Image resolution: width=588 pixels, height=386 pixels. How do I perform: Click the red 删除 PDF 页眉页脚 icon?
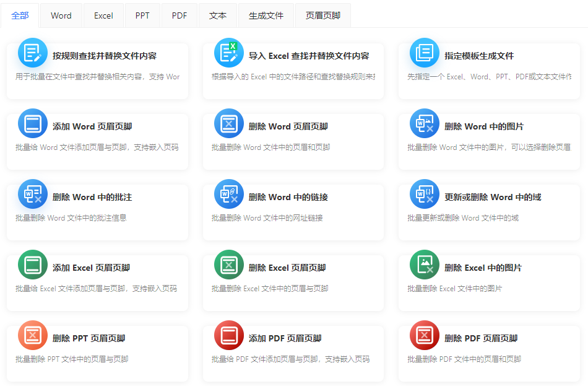pyautogui.click(x=425, y=335)
